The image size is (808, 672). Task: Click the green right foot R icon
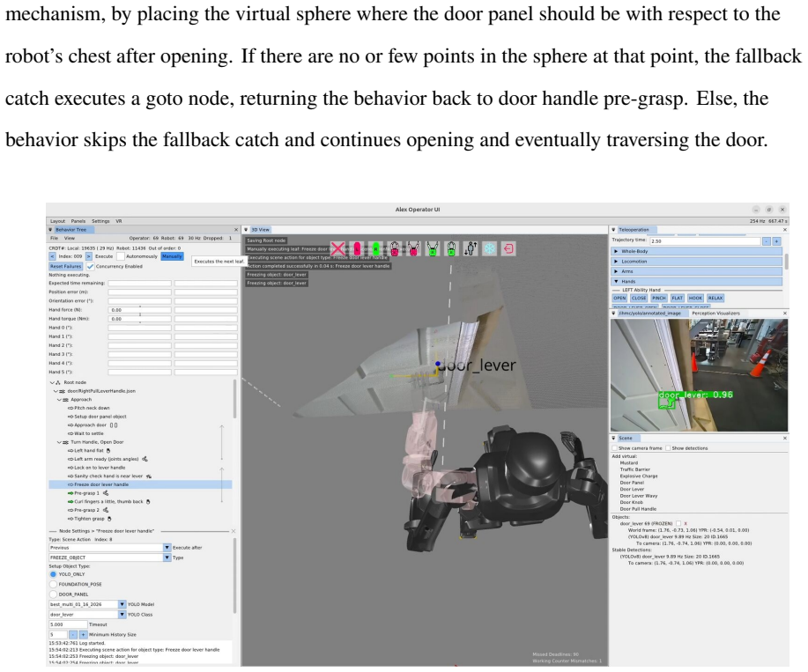[376, 249]
